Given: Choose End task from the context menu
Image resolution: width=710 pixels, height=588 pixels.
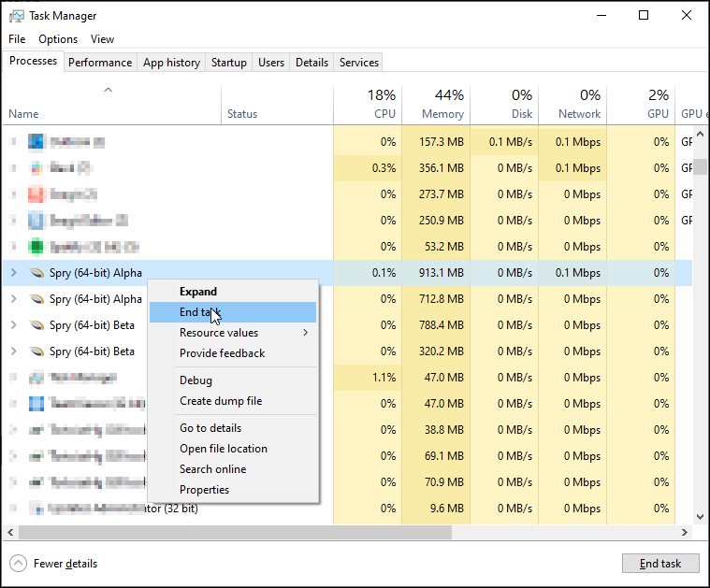Looking at the screenshot, I should (199, 312).
